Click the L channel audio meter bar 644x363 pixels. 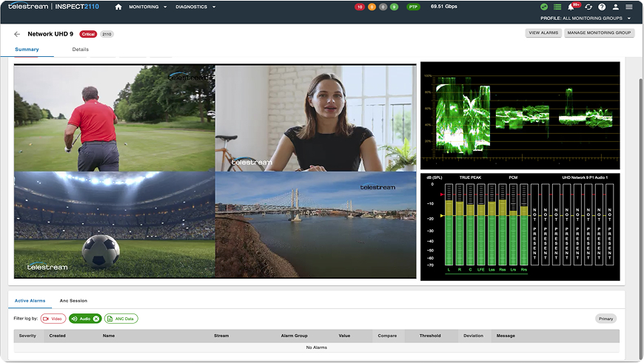click(449, 225)
